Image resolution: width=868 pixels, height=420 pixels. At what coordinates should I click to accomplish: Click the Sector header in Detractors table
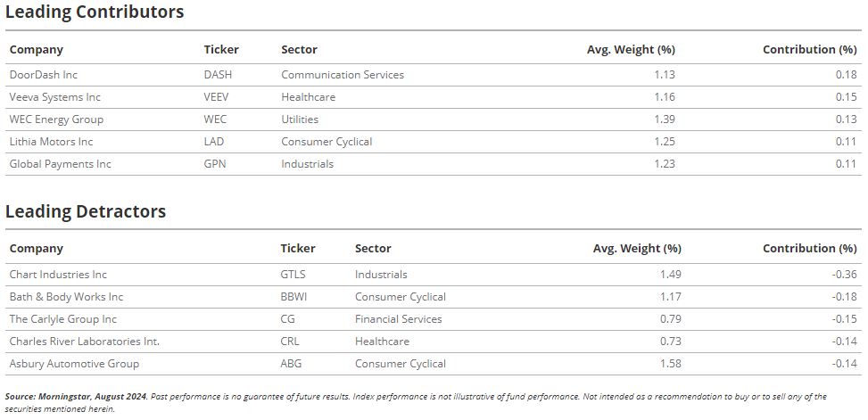(373, 249)
